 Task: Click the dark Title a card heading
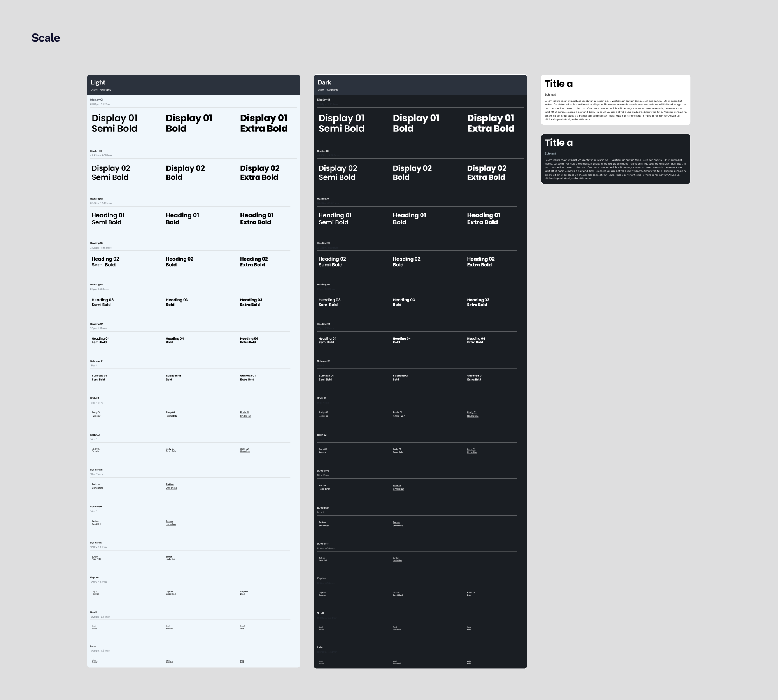click(558, 143)
